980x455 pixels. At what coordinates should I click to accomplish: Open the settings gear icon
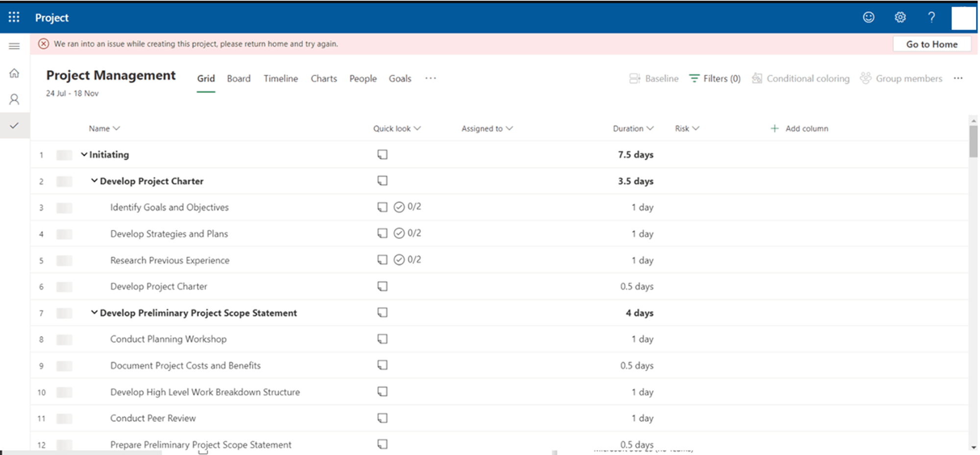click(x=900, y=18)
